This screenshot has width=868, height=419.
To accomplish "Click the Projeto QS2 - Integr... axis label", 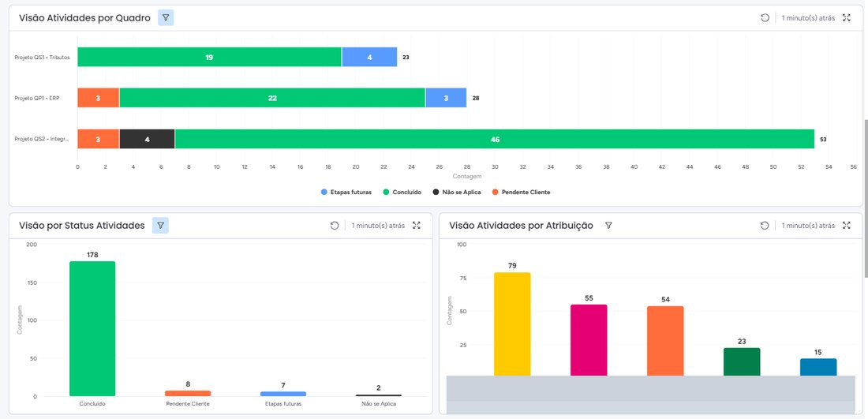I will coord(42,139).
